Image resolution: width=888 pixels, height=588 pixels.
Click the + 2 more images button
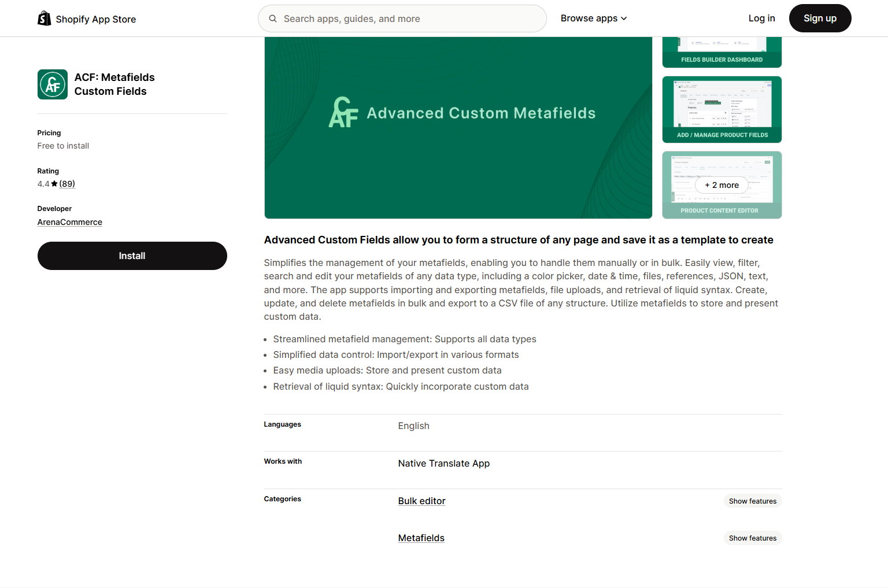tap(721, 185)
